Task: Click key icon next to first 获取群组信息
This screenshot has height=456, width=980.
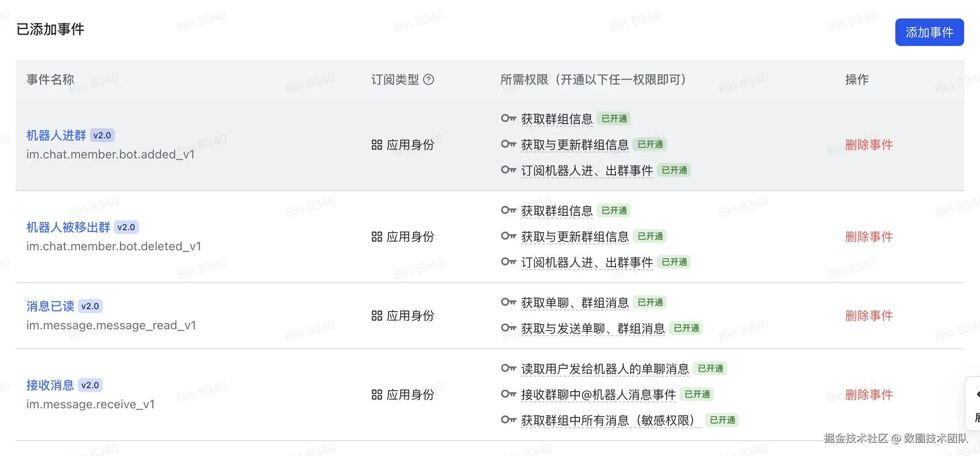Action: [x=508, y=118]
